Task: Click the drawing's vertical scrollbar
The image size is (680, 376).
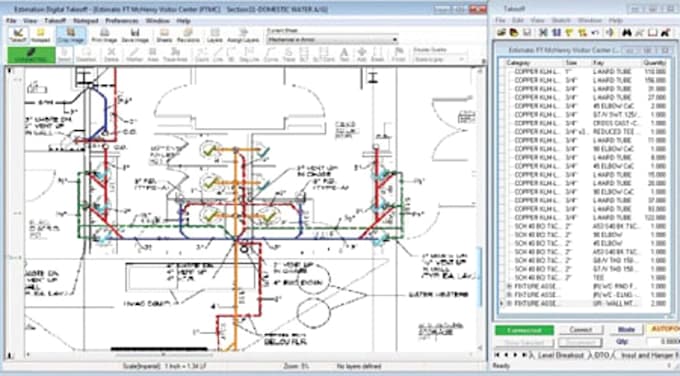Action: tap(480, 208)
